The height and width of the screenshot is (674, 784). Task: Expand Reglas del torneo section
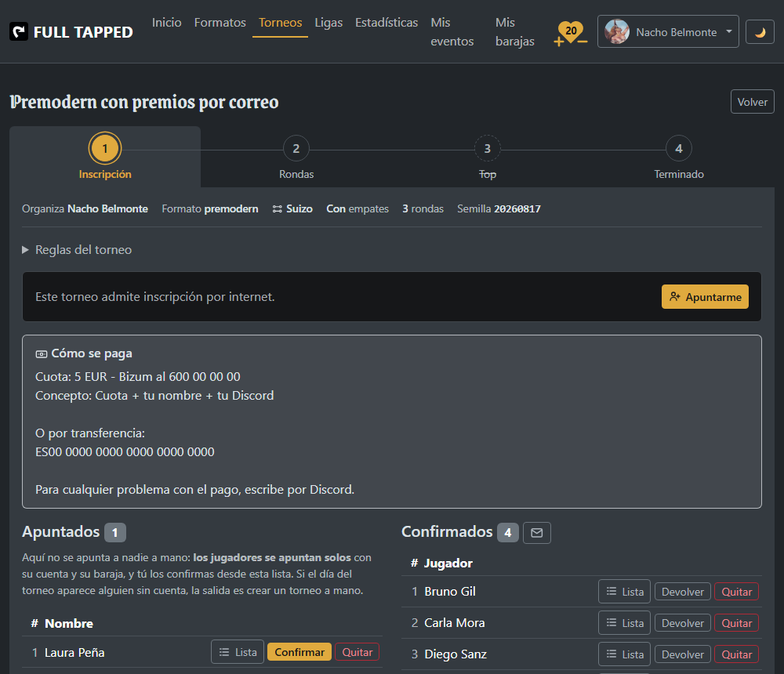click(78, 249)
